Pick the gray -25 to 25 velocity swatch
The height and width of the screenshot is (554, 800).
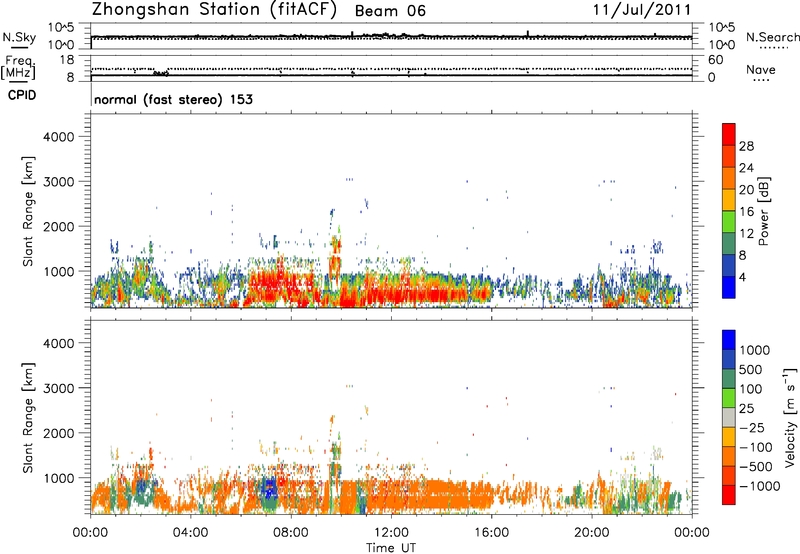pos(729,417)
